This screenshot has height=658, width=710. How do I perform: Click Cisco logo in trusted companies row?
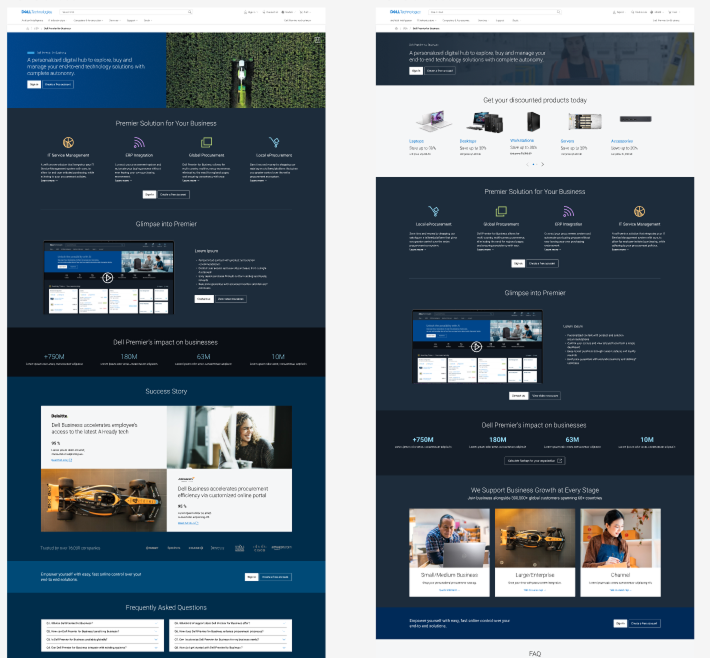(259, 548)
